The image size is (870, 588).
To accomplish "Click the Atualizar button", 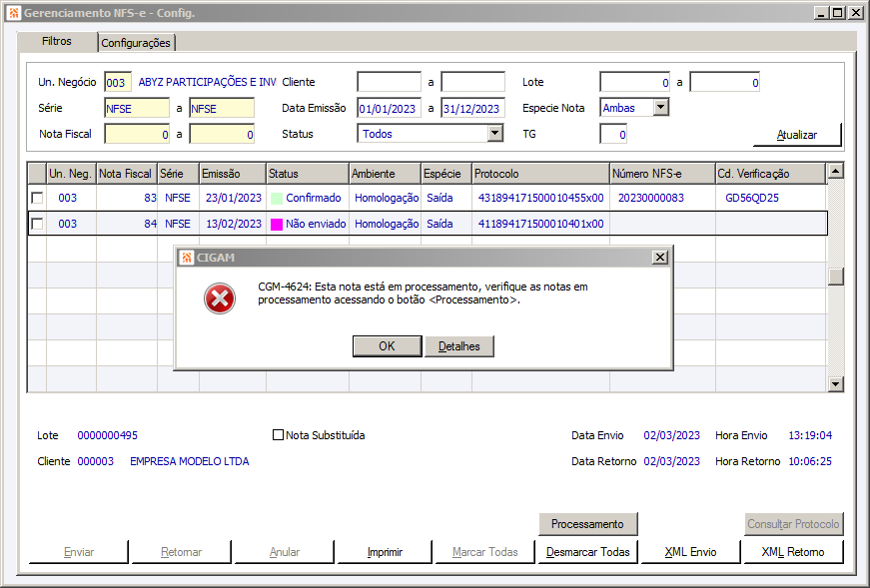I will (797, 135).
